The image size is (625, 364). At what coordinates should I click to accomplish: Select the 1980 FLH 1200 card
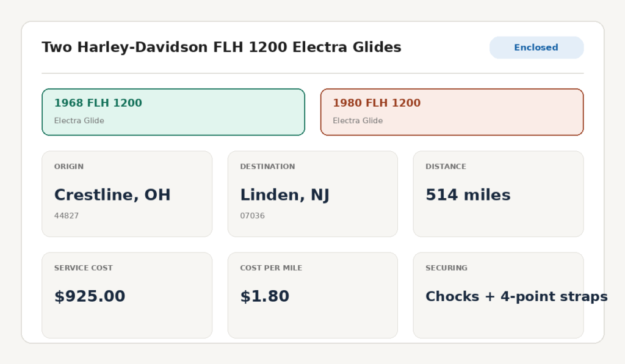(x=452, y=112)
